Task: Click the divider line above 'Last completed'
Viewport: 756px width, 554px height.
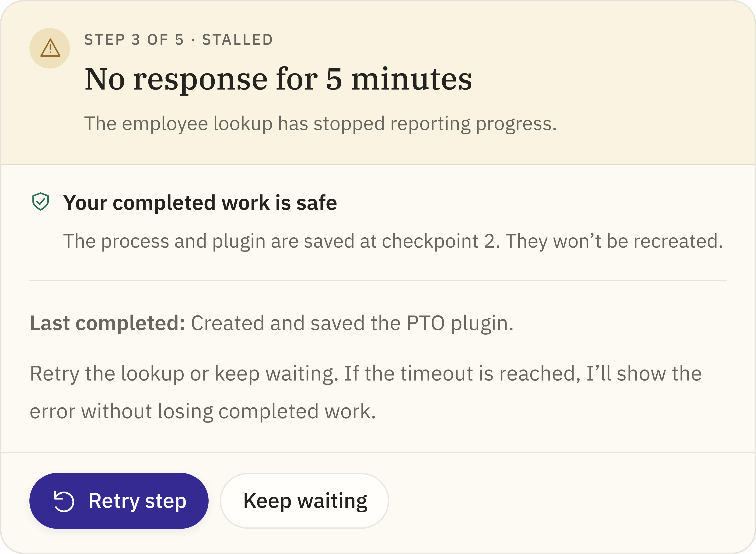Action: tap(378, 280)
